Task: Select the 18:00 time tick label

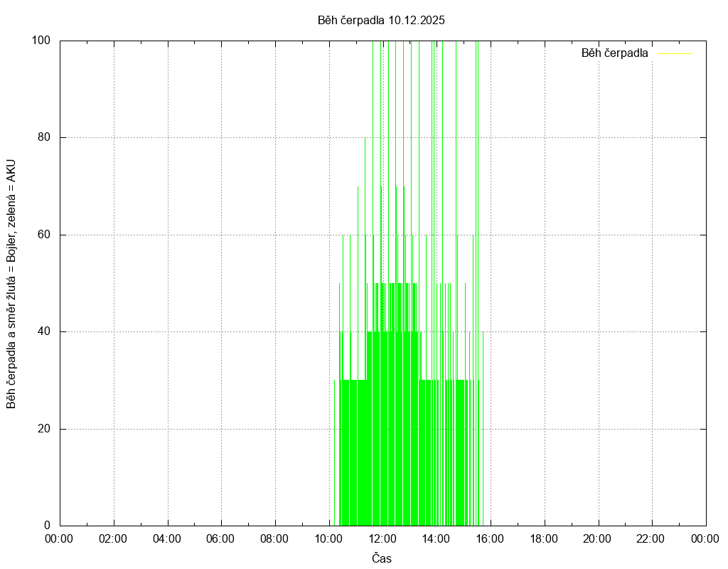Action: pos(544,538)
